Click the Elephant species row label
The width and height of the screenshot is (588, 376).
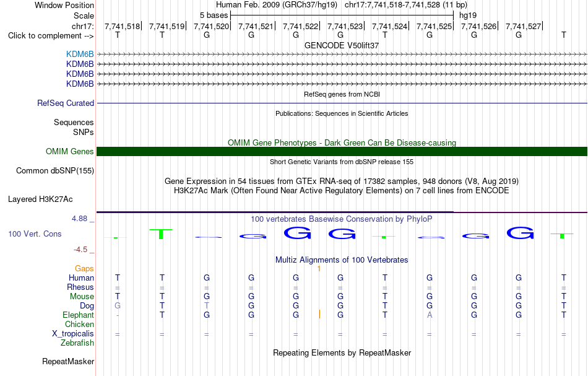pyautogui.click(x=79, y=315)
